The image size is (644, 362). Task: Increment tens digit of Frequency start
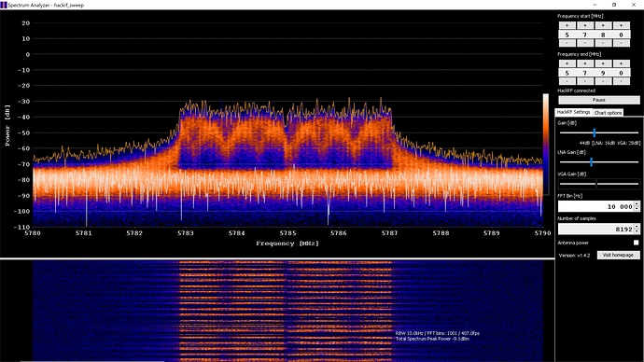coord(603,25)
